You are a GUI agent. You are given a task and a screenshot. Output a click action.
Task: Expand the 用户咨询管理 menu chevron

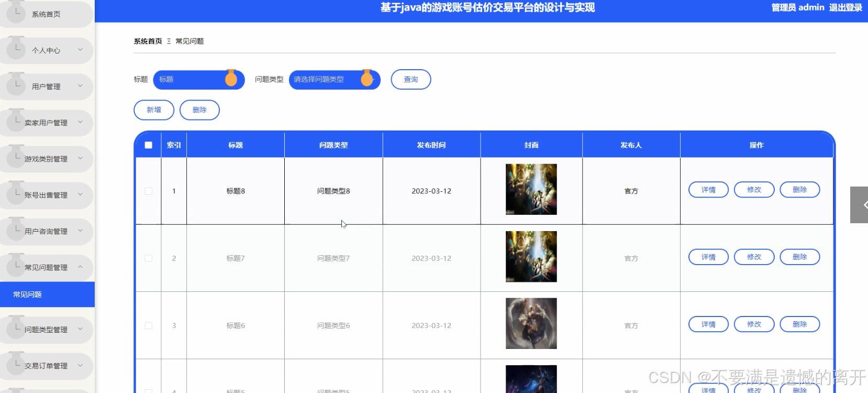click(80, 231)
